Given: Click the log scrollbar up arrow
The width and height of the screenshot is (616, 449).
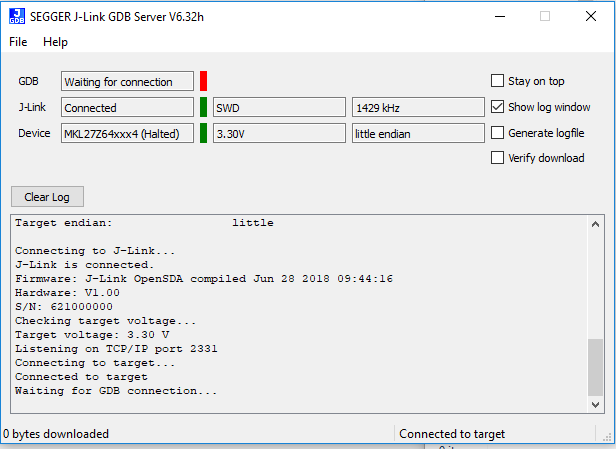Looking at the screenshot, I should click(596, 223).
